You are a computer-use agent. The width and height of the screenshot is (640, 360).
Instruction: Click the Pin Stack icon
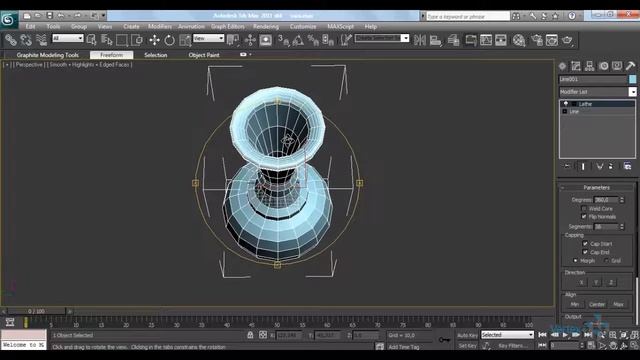[x=567, y=166]
